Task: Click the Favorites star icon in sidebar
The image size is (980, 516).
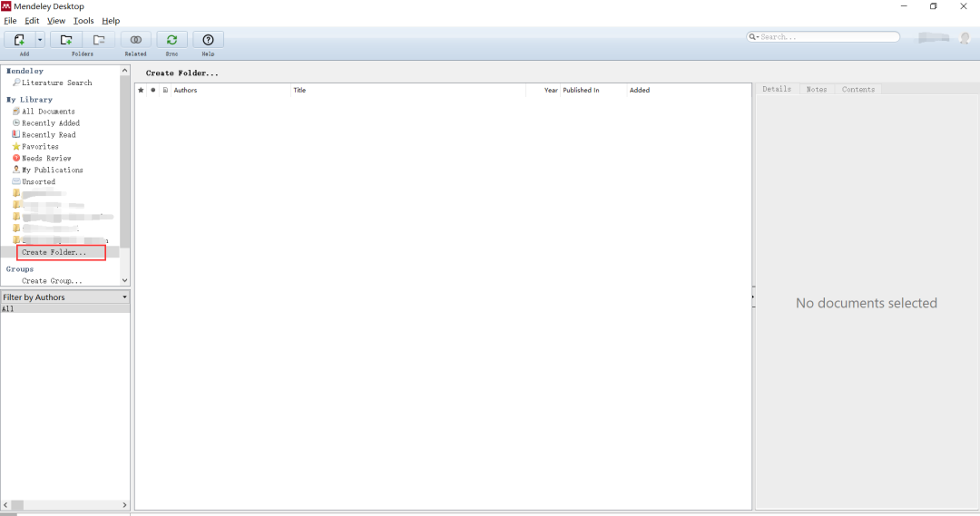Action: coord(16,146)
